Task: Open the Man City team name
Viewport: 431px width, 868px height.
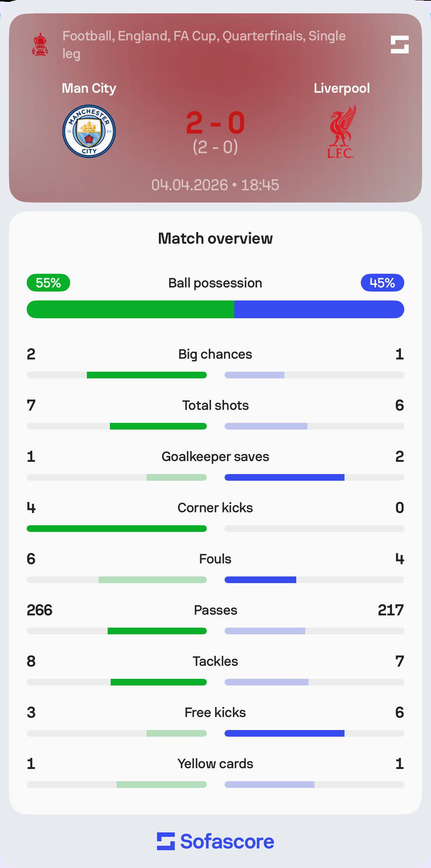Action: (x=89, y=88)
